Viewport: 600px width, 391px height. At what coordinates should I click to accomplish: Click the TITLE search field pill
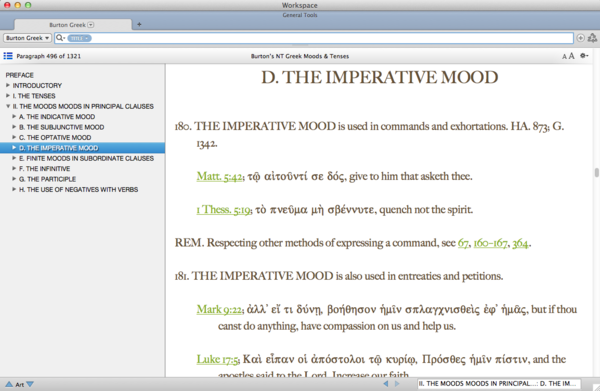tap(79, 38)
